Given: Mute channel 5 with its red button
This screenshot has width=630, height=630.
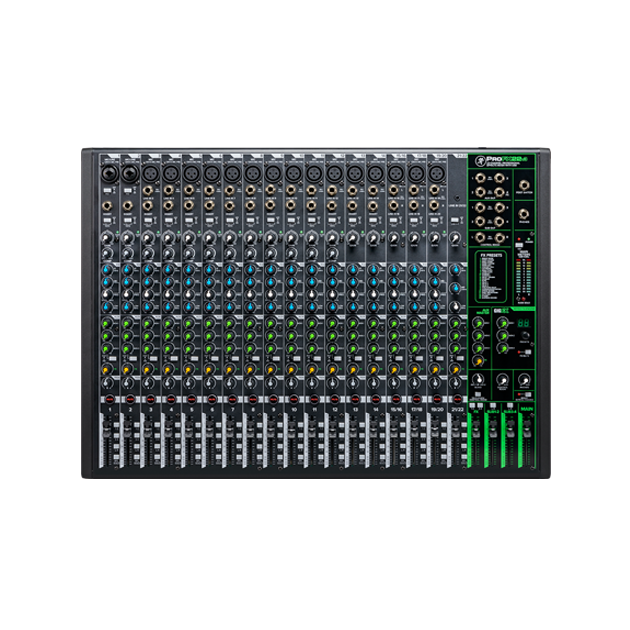Looking at the screenshot, I should point(192,399).
